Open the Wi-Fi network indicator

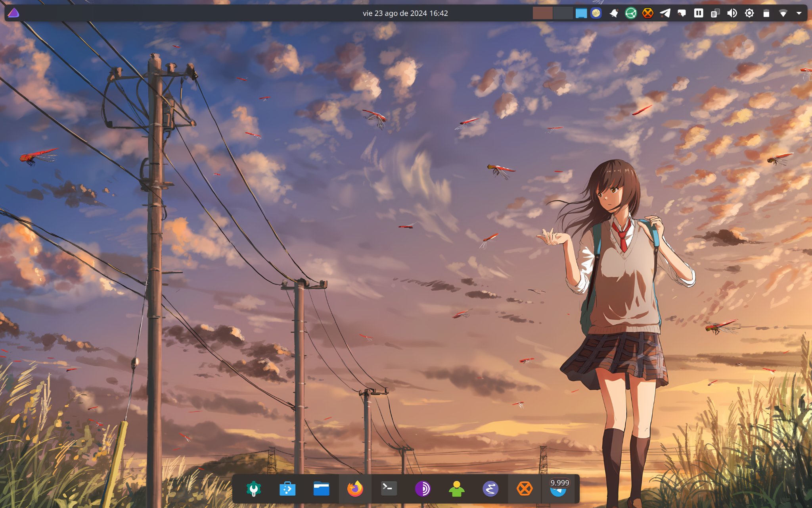coord(783,13)
